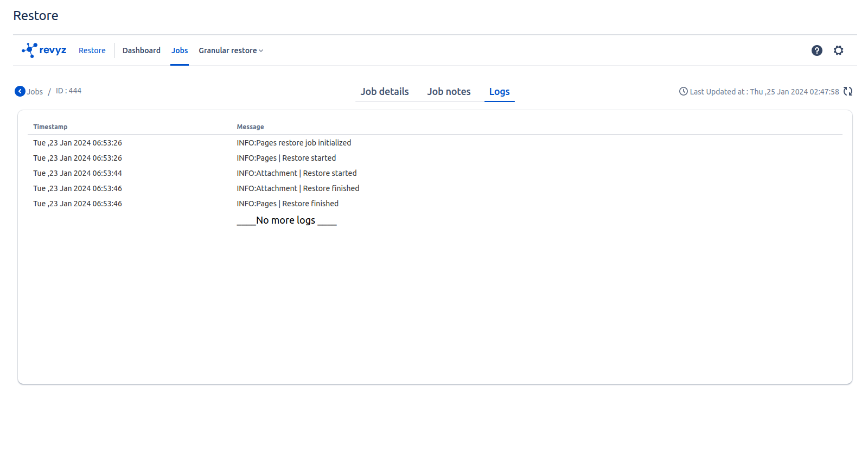
Task: Select the 'Pages restore job initialized' log row
Action: click(x=293, y=143)
